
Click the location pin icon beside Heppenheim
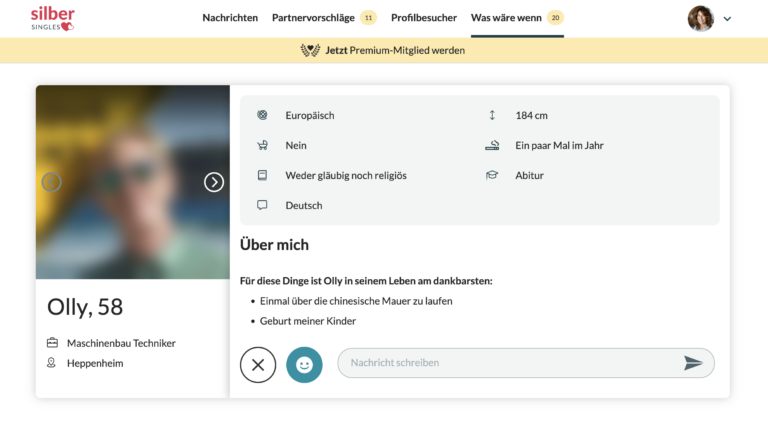(52, 363)
